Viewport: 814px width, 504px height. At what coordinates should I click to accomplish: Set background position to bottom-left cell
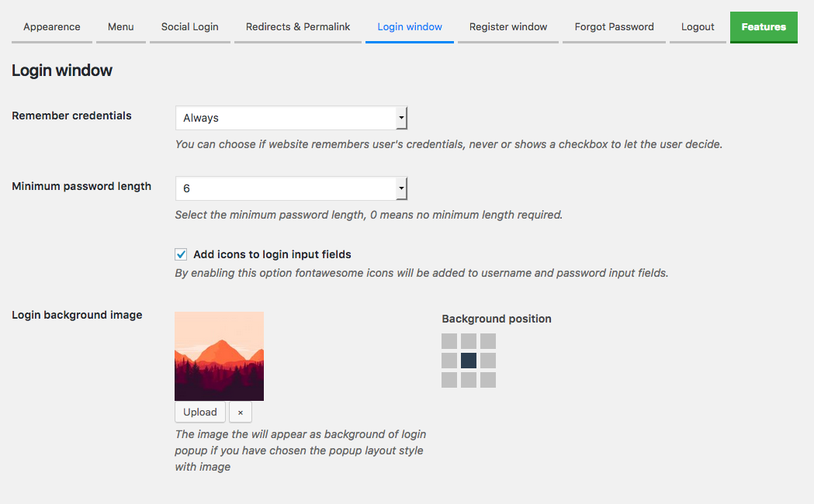click(449, 380)
